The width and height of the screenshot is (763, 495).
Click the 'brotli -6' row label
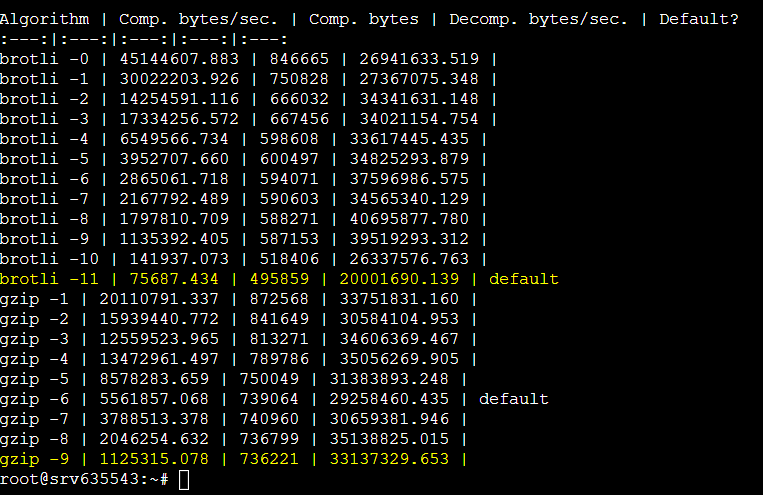click(x=44, y=179)
